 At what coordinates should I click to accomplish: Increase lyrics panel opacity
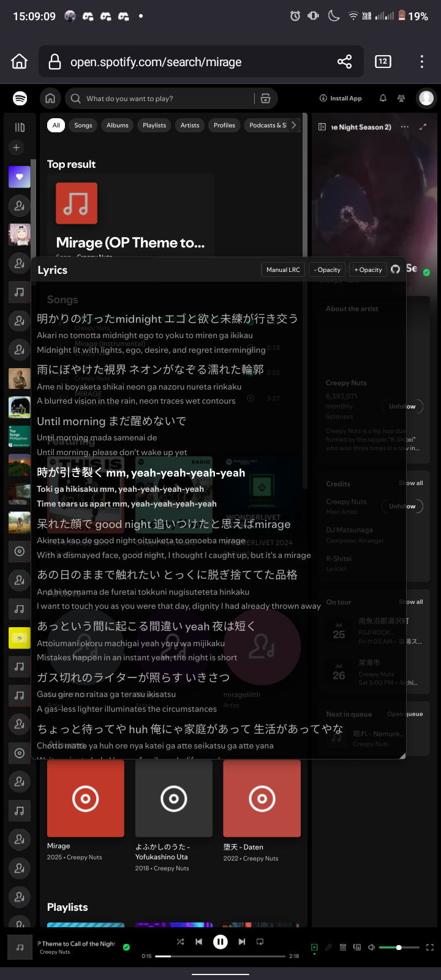tap(368, 269)
